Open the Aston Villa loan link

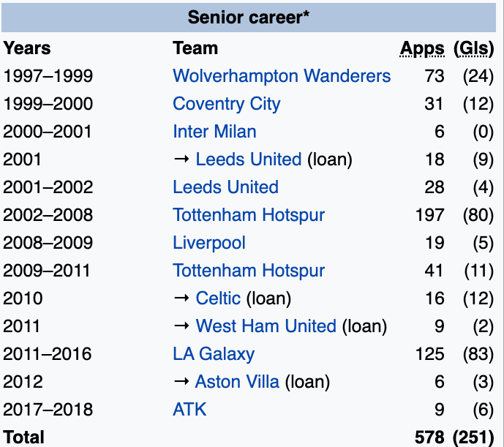click(x=237, y=382)
